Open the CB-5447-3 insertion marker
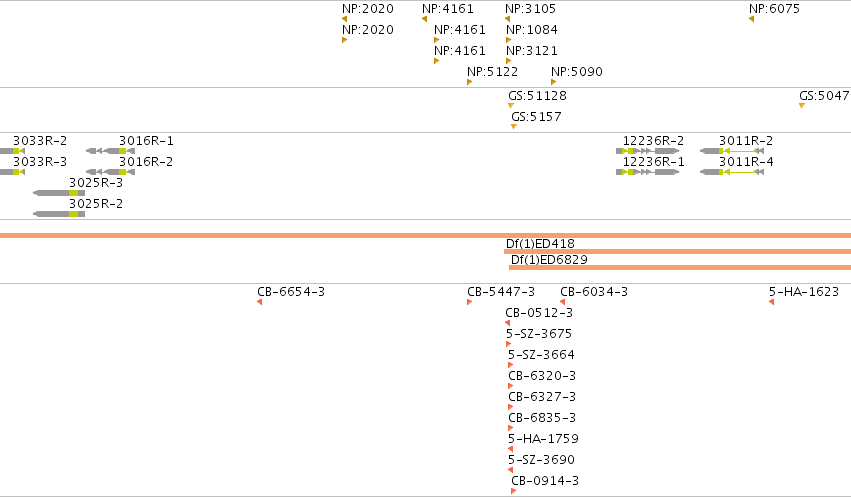 click(x=469, y=302)
